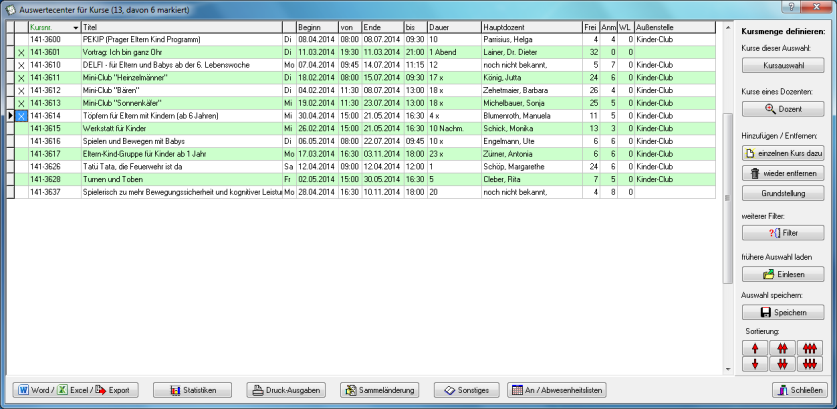
Task: Click the Dauer column header
Action: [x=454, y=27]
